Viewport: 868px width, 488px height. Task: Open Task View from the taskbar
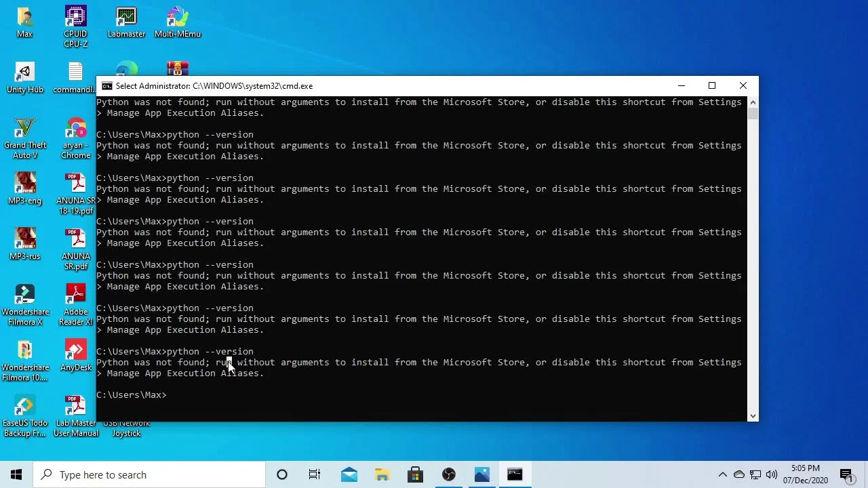pos(315,474)
